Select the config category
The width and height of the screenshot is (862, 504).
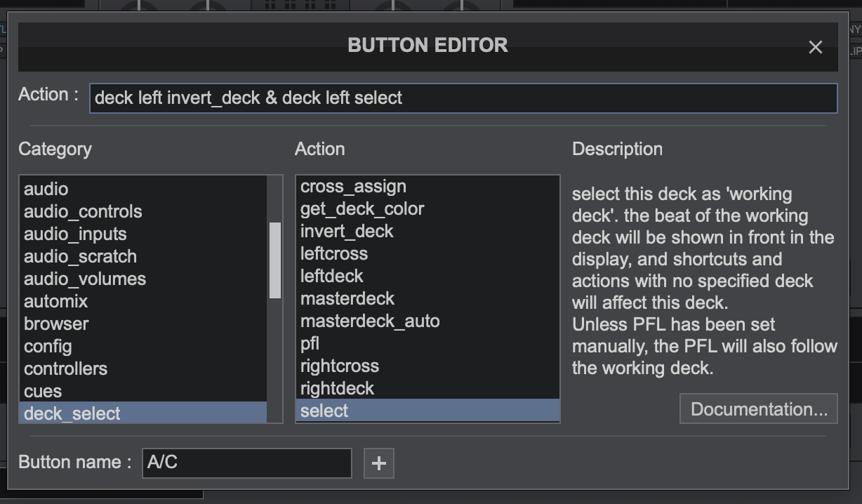143,346
